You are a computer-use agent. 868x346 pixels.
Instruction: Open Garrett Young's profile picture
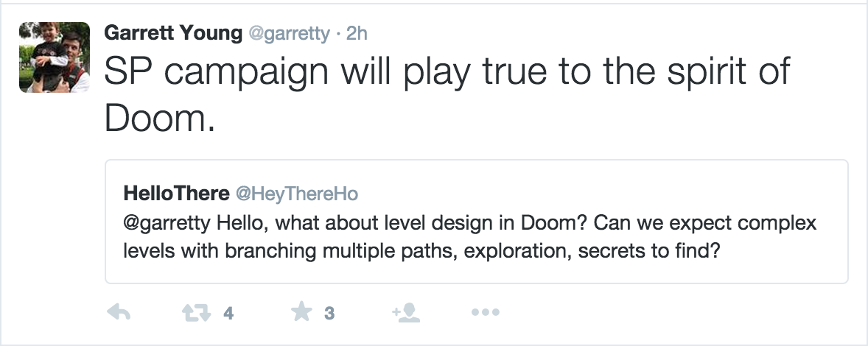pyautogui.click(x=54, y=57)
